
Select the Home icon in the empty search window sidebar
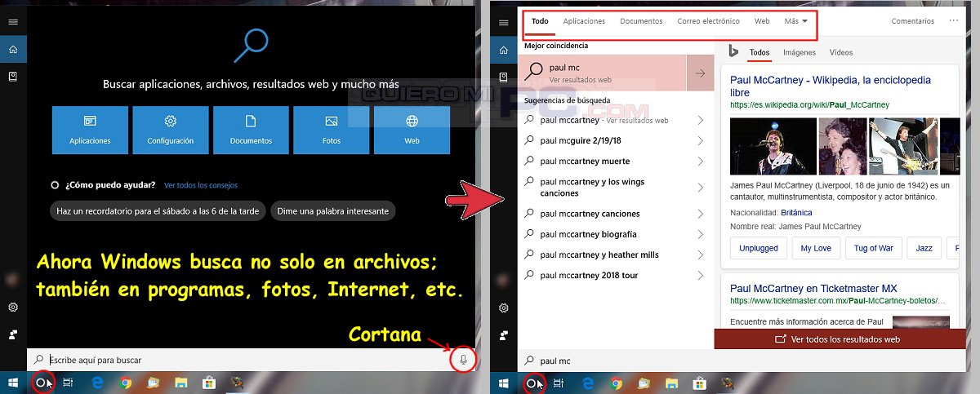click(x=13, y=50)
